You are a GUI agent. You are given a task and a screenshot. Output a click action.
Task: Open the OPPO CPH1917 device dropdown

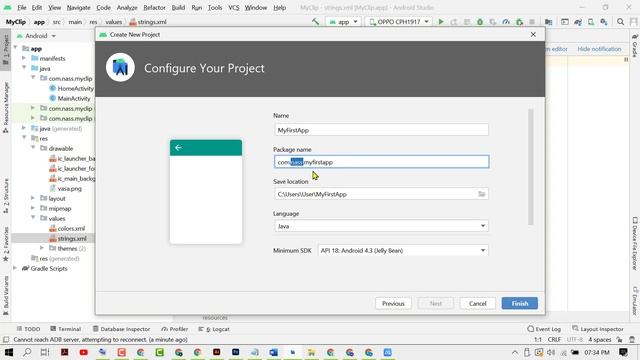pyautogui.click(x=399, y=22)
